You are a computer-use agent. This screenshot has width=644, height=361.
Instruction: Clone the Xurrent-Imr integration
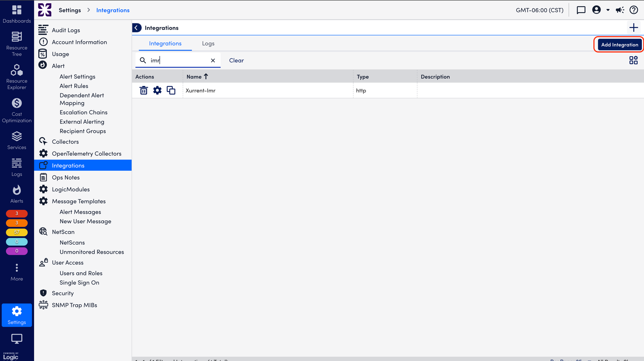pyautogui.click(x=171, y=90)
